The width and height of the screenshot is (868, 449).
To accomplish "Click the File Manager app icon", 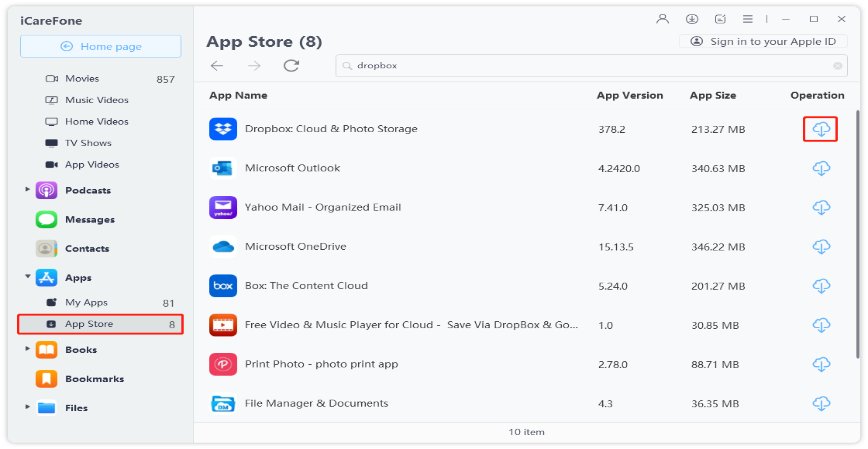I will pos(223,403).
